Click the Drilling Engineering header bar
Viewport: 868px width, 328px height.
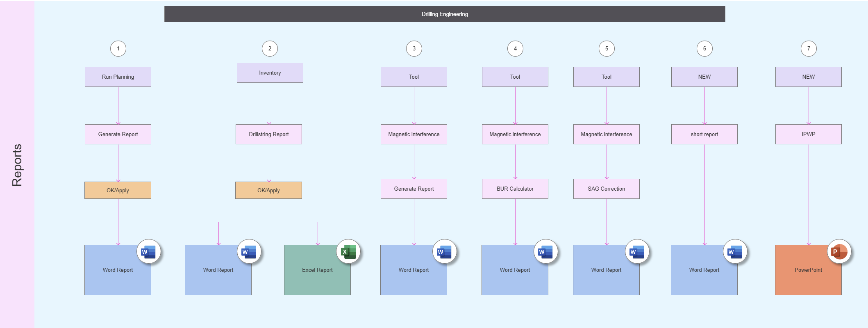point(445,14)
